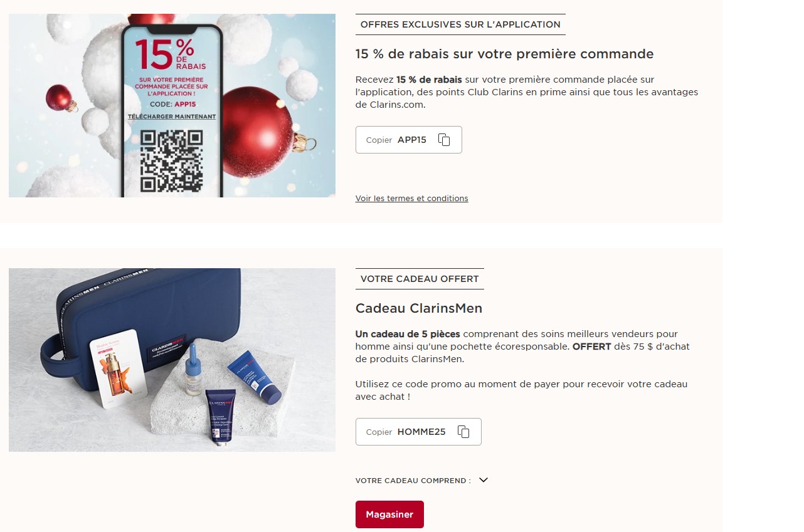Open the Votre cadeau comprend details label

coord(413,481)
